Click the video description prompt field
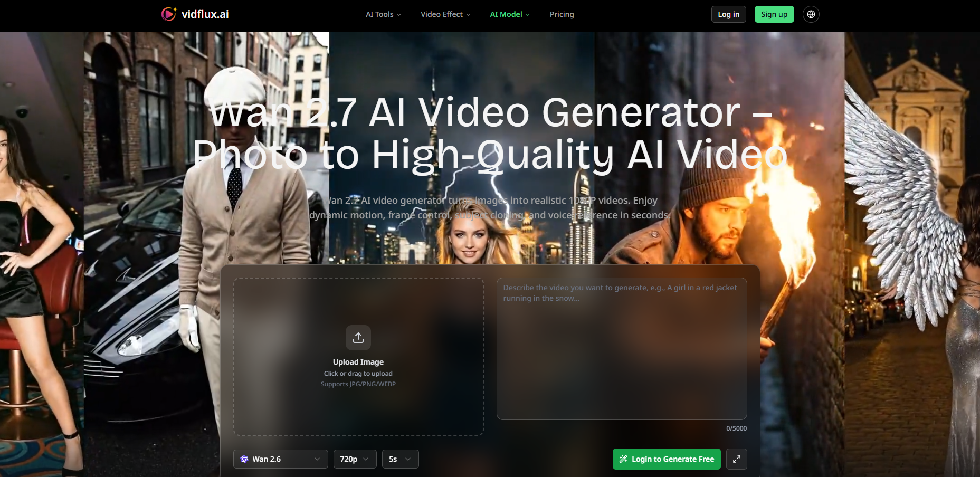 [622, 348]
